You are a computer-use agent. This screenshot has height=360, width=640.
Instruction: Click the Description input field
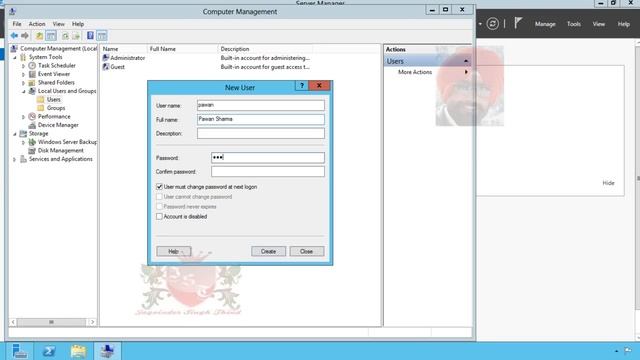[260, 133]
